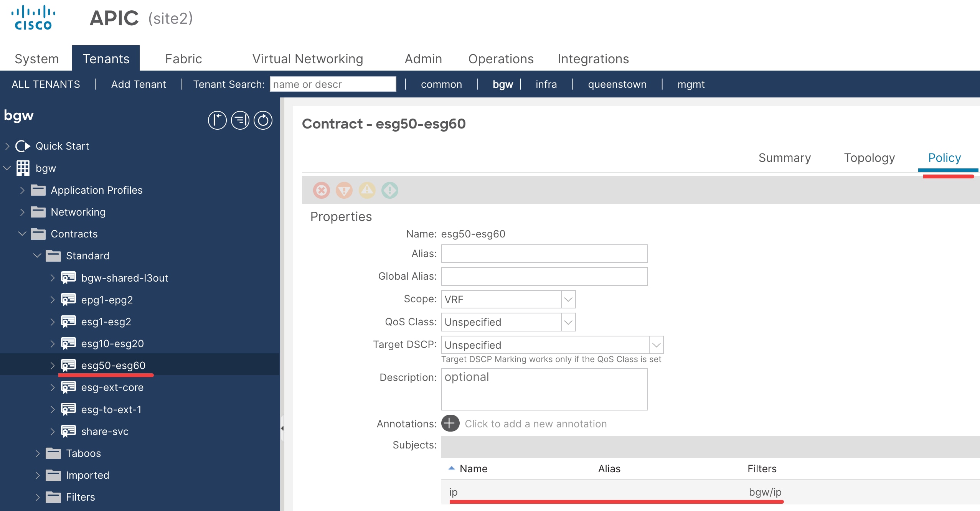
Task: Click the bgw tenant grid icon
Action: coord(23,168)
